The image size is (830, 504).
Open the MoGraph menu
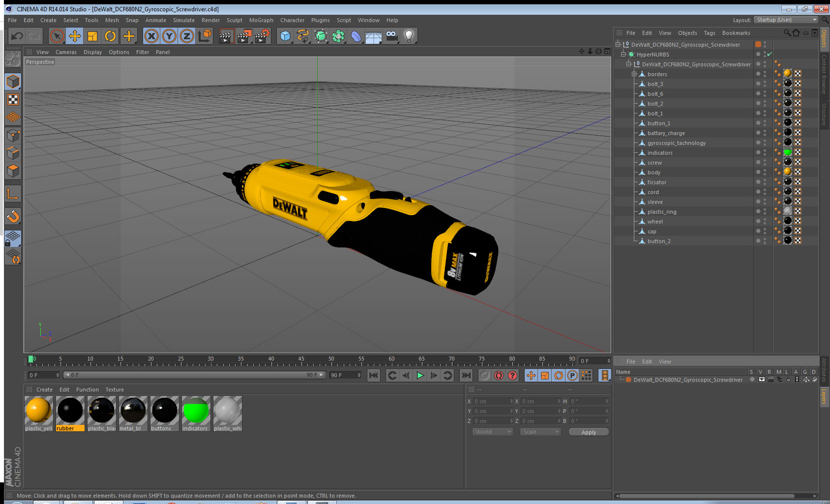(261, 20)
